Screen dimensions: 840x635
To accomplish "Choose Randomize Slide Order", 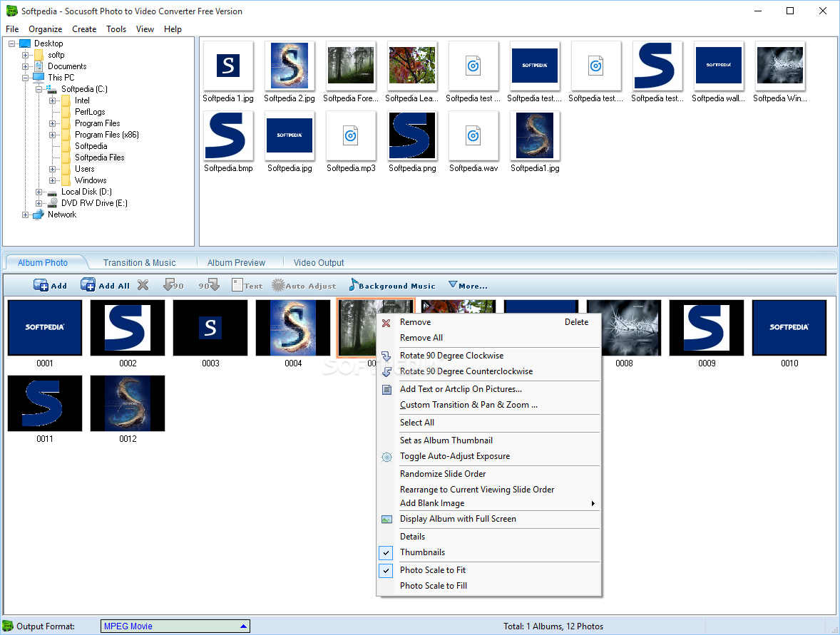I will pyautogui.click(x=489, y=474).
